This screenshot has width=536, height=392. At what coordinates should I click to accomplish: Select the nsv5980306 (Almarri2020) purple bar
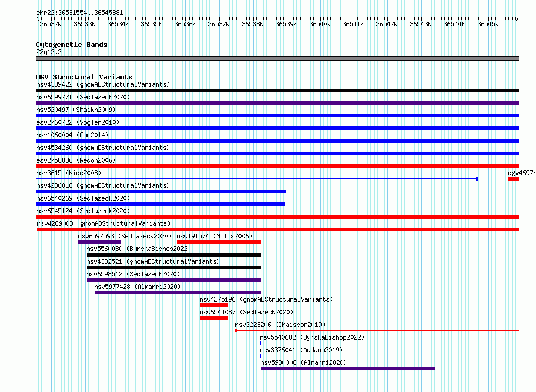pos(348,369)
